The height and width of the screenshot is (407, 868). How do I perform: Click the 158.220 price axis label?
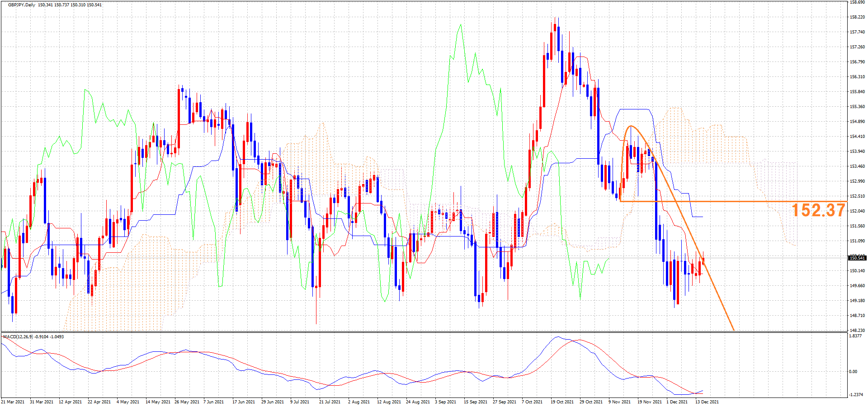pyautogui.click(x=858, y=17)
